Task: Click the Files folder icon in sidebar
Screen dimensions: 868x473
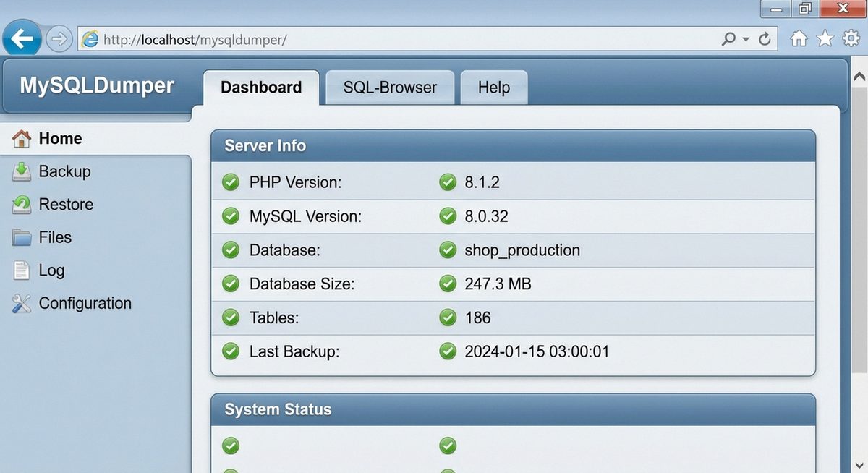Action: [x=22, y=238]
